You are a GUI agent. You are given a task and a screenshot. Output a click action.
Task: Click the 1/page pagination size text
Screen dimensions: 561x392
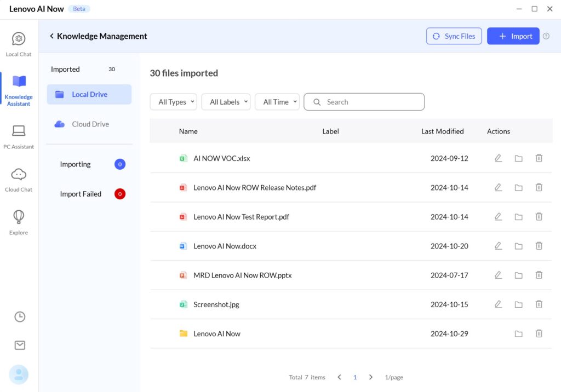click(394, 377)
